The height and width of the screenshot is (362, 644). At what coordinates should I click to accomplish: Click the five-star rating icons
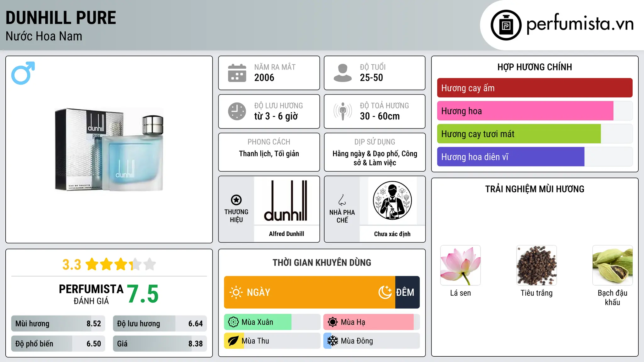pos(120,264)
